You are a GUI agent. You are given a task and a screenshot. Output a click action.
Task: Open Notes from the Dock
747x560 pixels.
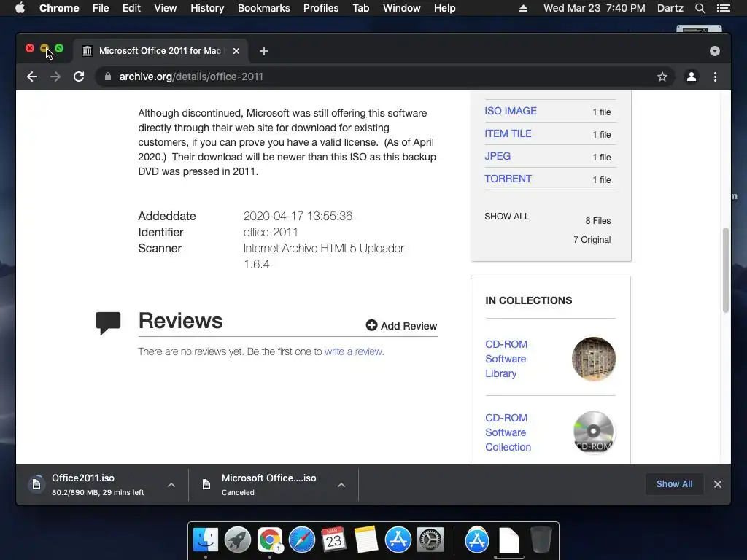point(366,540)
